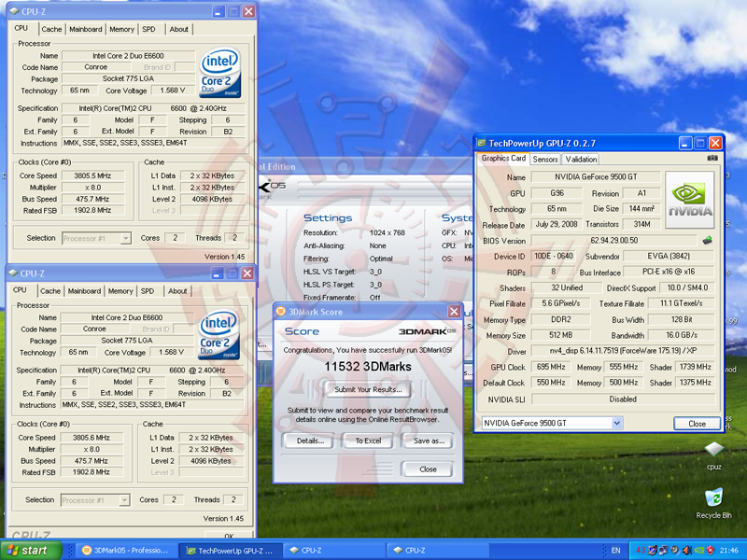747x560 pixels.
Task: Click the GPU-Z Name field NVIDIA GeForce 9500 GT
Action: (596, 177)
